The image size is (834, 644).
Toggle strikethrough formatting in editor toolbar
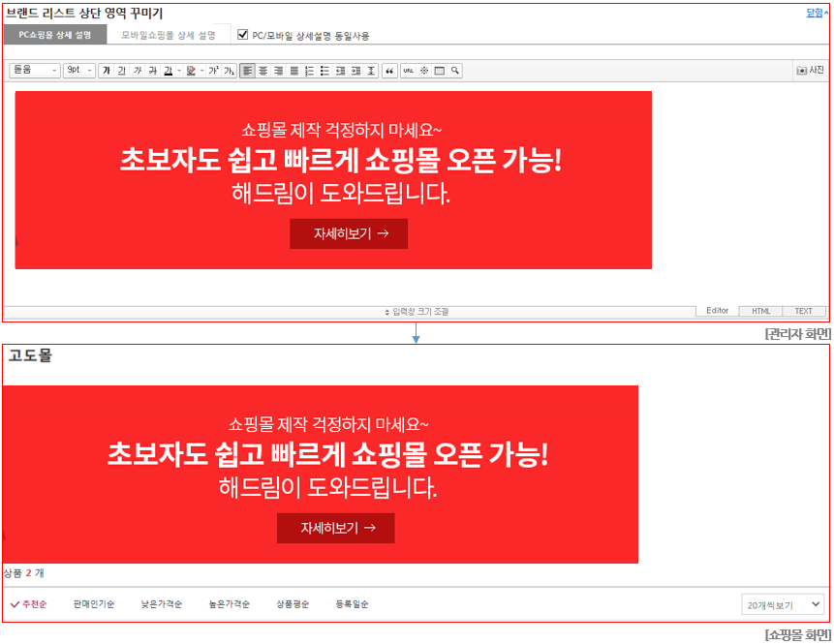click(x=153, y=70)
